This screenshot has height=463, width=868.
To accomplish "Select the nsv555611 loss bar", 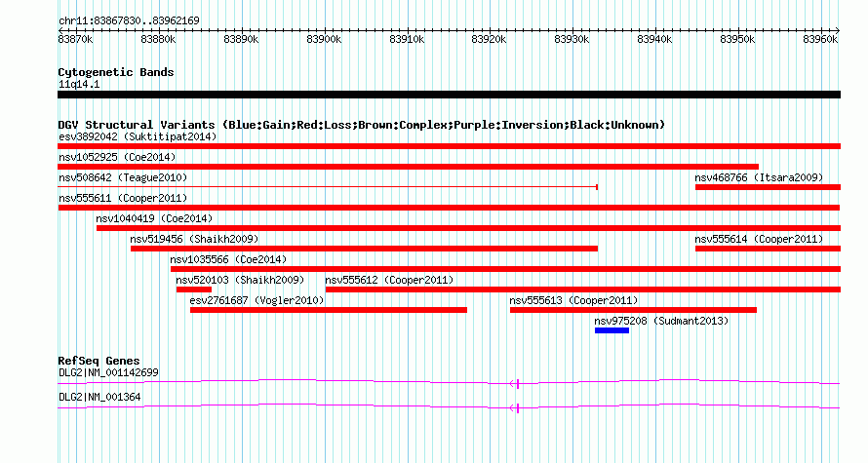I will pyautogui.click(x=449, y=208).
